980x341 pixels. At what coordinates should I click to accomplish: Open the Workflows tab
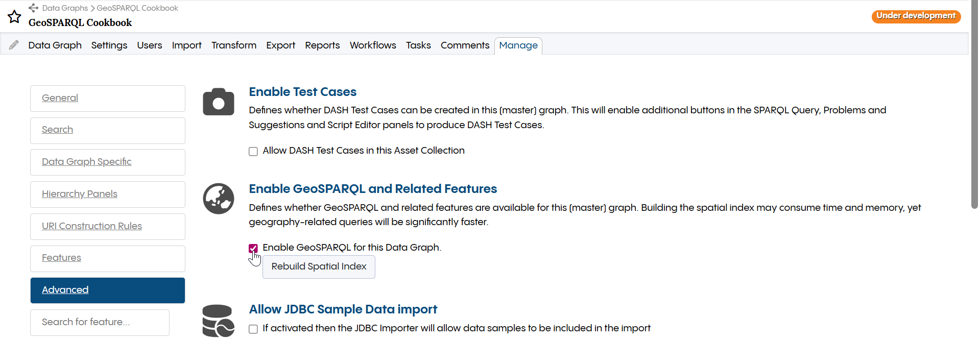coord(372,45)
